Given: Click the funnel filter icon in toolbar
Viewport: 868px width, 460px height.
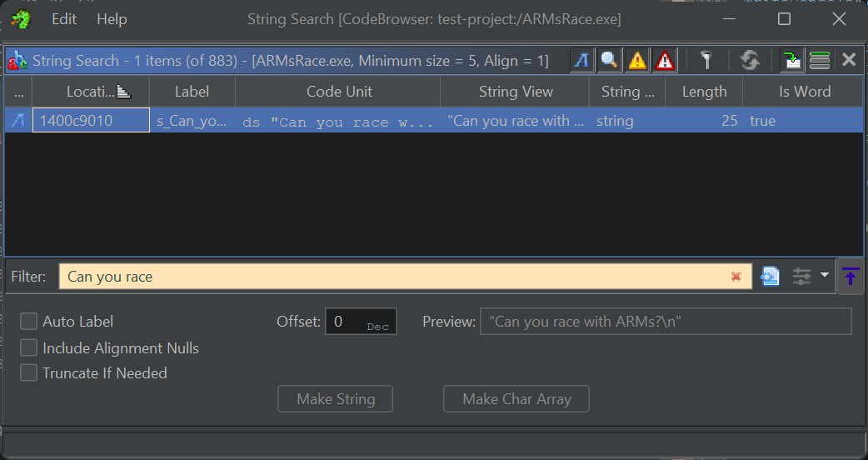Looking at the screenshot, I should (x=706, y=60).
